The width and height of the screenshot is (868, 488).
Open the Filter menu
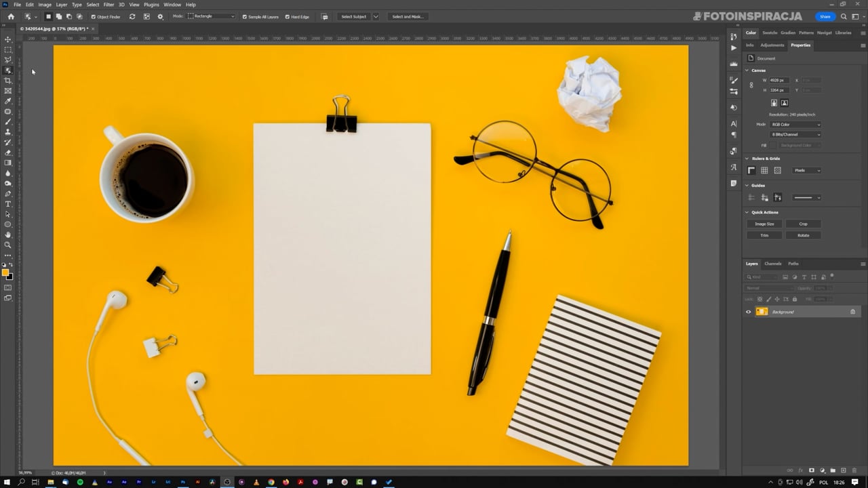[x=108, y=5]
